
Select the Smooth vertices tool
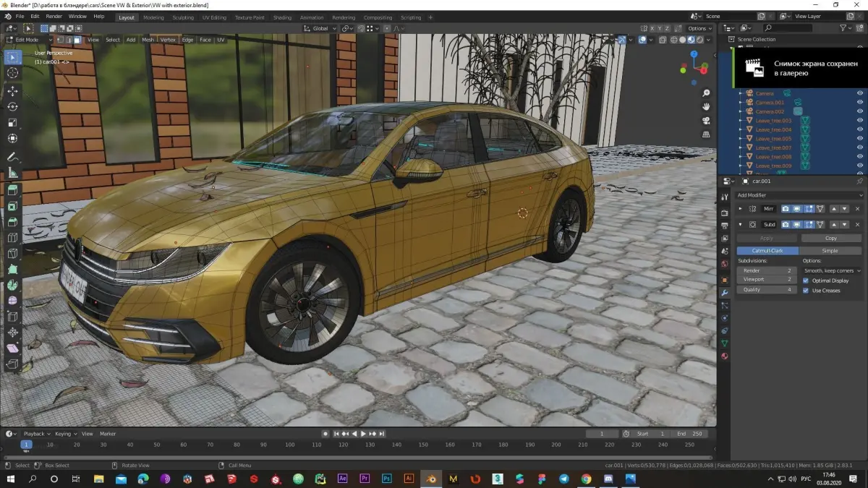point(13,301)
